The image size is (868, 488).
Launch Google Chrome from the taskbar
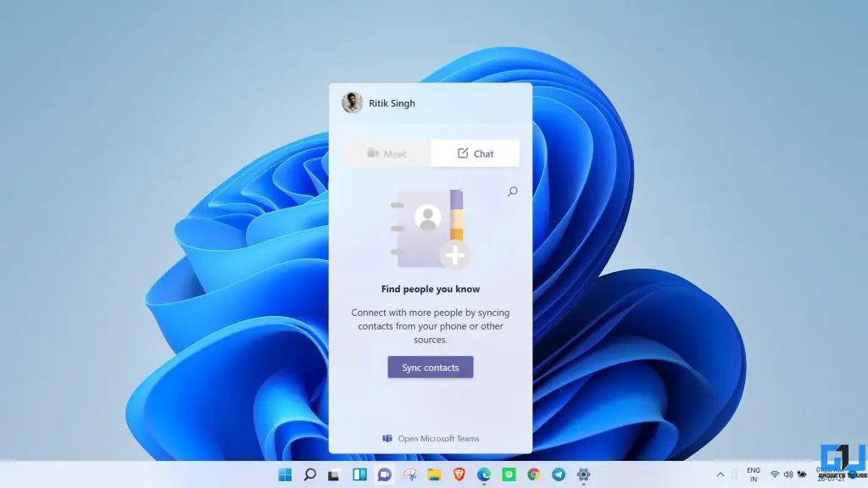click(532, 474)
